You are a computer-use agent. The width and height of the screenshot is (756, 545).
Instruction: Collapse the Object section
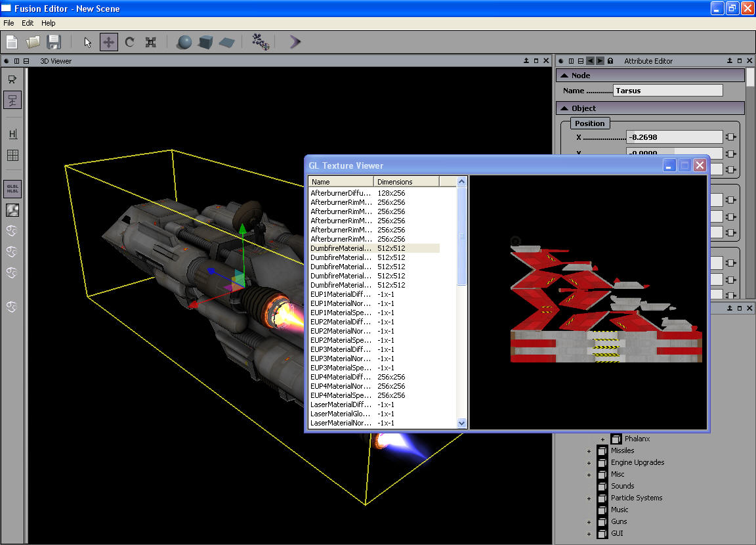[564, 108]
